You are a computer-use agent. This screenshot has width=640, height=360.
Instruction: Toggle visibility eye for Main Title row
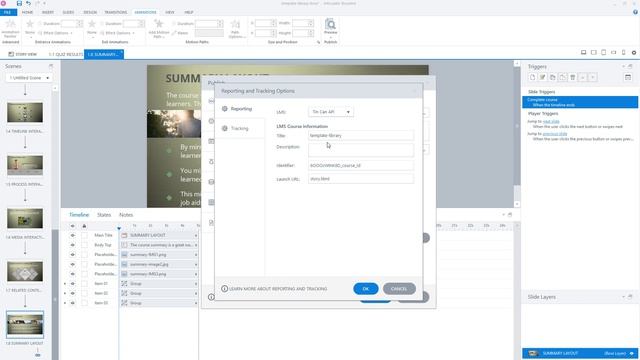pyautogui.click(x=73, y=235)
